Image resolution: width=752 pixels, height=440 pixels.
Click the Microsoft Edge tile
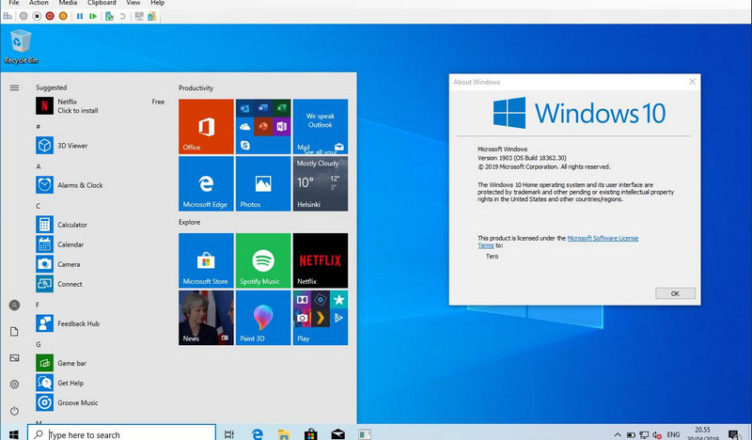pyautogui.click(x=206, y=184)
